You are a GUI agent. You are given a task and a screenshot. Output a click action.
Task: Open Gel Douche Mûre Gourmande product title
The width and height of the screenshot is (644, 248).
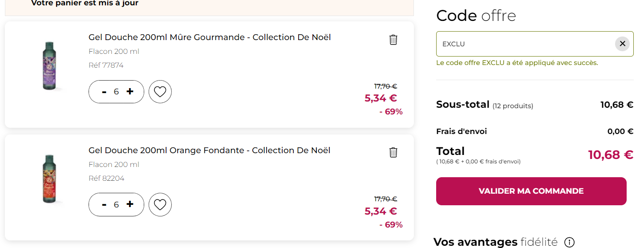click(210, 37)
